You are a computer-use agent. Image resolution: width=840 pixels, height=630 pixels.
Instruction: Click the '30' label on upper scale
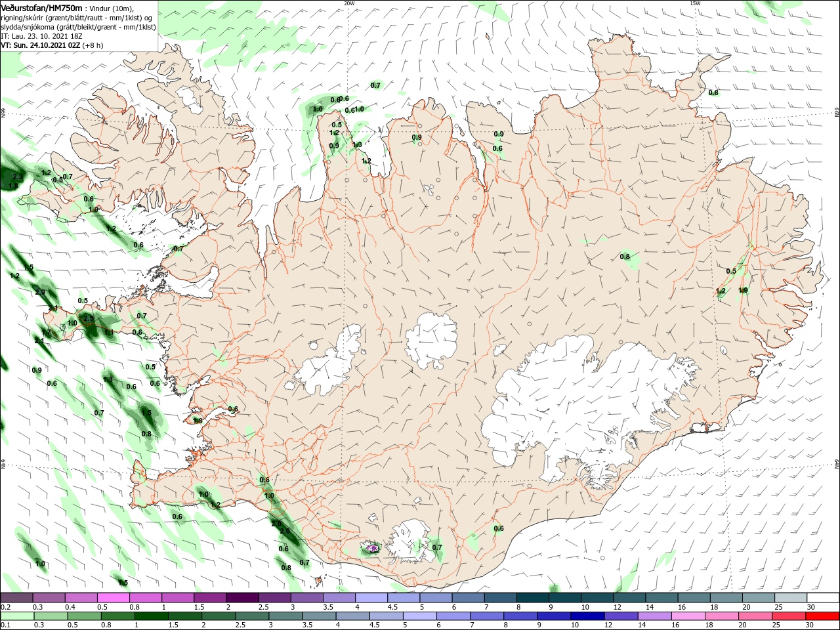pyautogui.click(x=811, y=607)
